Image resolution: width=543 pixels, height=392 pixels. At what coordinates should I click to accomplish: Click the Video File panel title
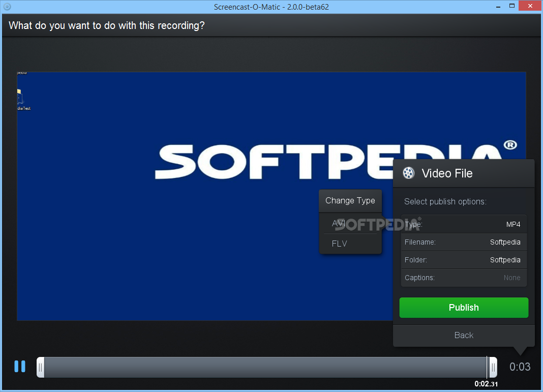[x=447, y=173]
